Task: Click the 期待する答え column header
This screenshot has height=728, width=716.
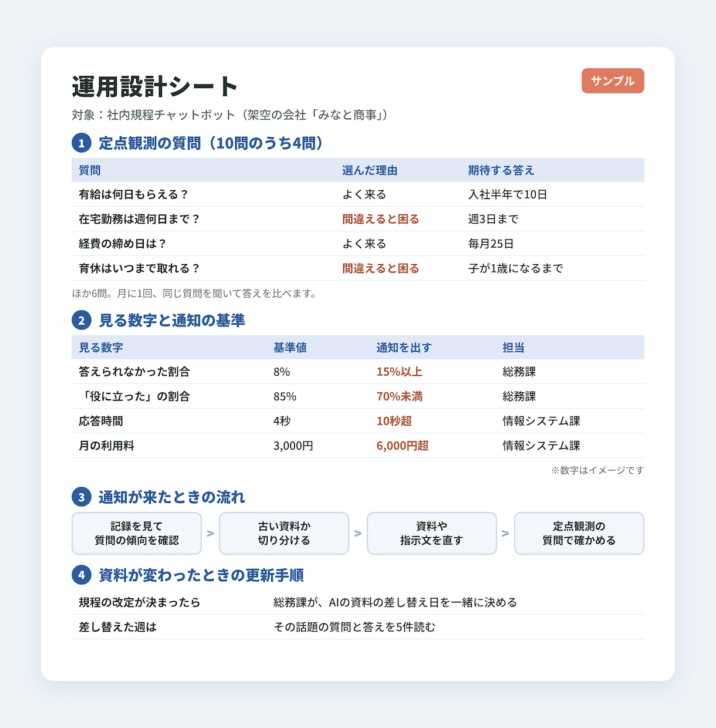Action: (x=501, y=170)
